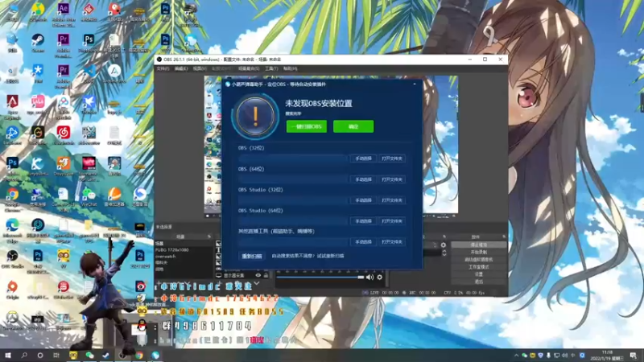Open the WeChat desktop icon
The height and width of the screenshot is (362, 644).
89,196
